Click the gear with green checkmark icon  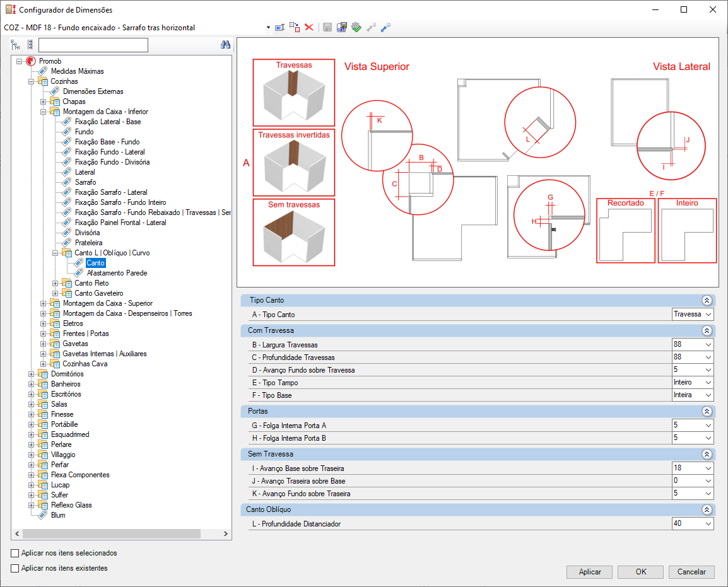[x=356, y=27]
